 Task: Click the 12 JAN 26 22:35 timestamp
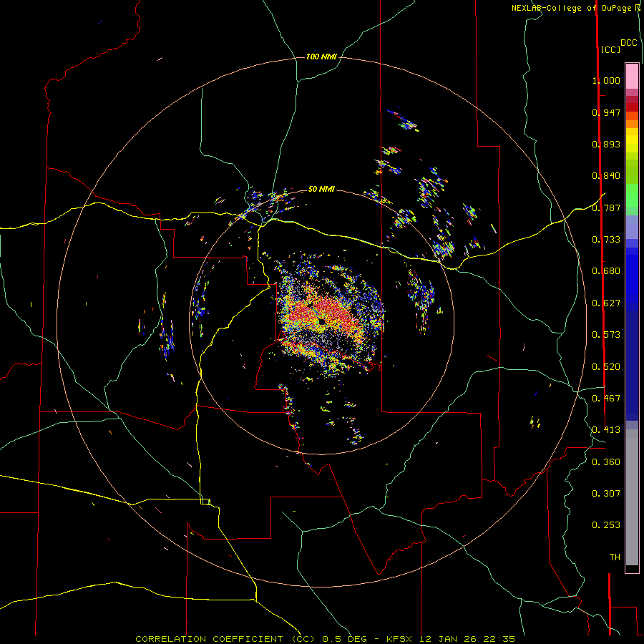coord(467,639)
